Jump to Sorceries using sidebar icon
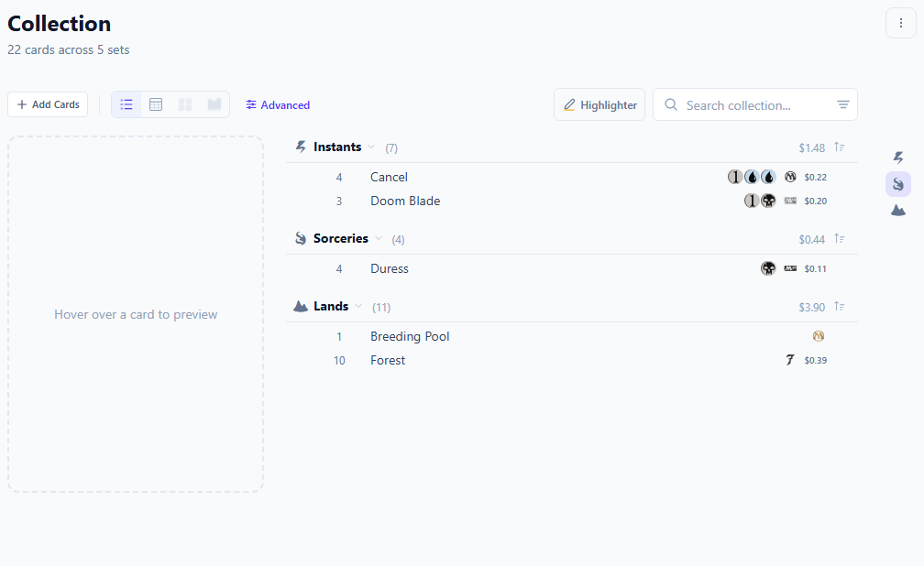The image size is (924, 566). pyautogui.click(x=898, y=184)
